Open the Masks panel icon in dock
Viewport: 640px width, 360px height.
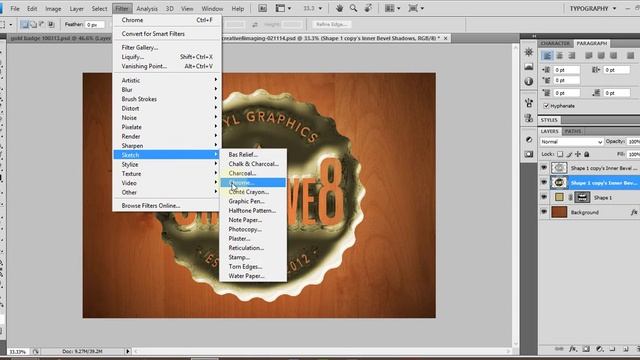(x=529, y=154)
